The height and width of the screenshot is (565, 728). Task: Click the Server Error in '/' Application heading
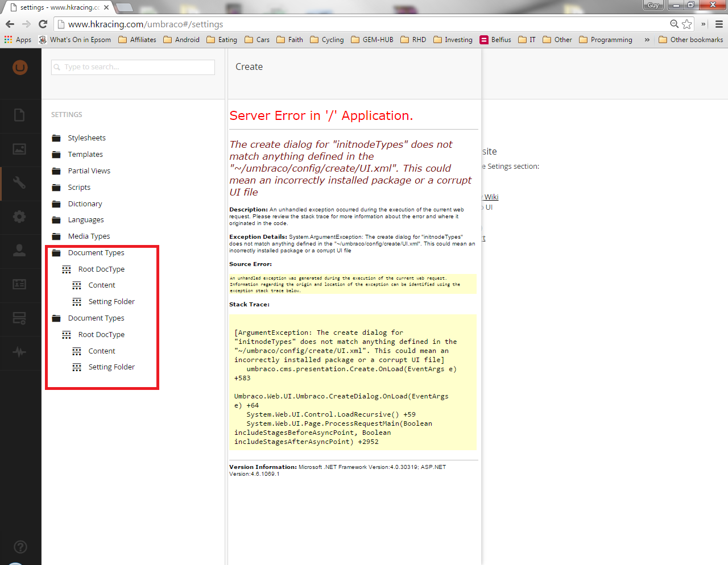[321, 116]
